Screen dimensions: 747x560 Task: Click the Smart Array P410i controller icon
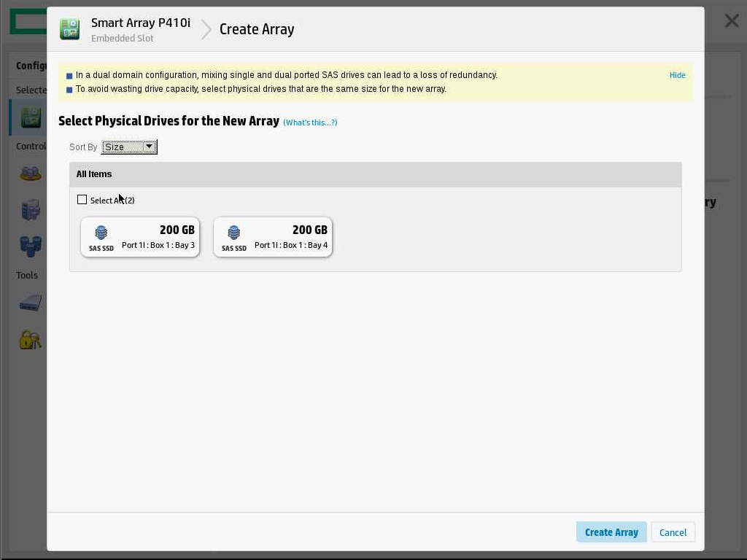69,29
